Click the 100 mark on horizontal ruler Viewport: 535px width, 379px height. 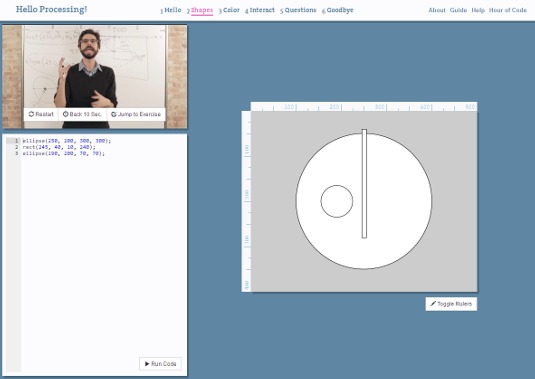point(290,107)
